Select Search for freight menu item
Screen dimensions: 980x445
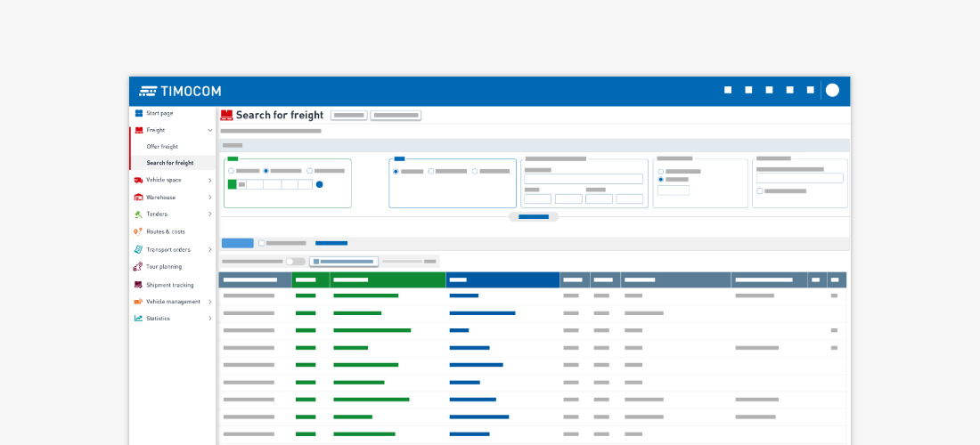click(x=170, y=163)
